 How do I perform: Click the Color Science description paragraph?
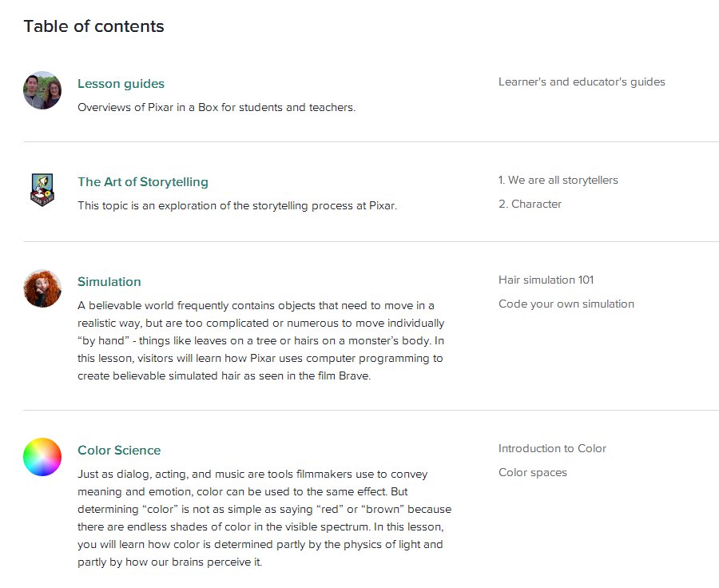tap(264, 518)
